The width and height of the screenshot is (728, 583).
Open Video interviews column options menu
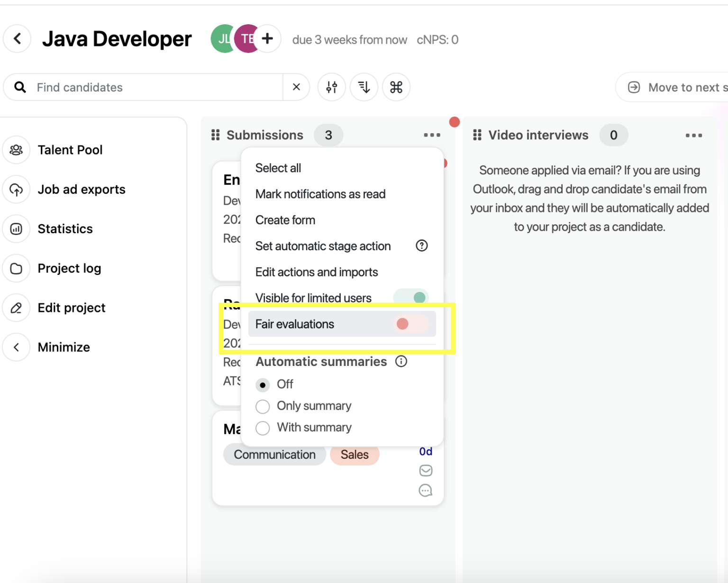click(693, 136)
